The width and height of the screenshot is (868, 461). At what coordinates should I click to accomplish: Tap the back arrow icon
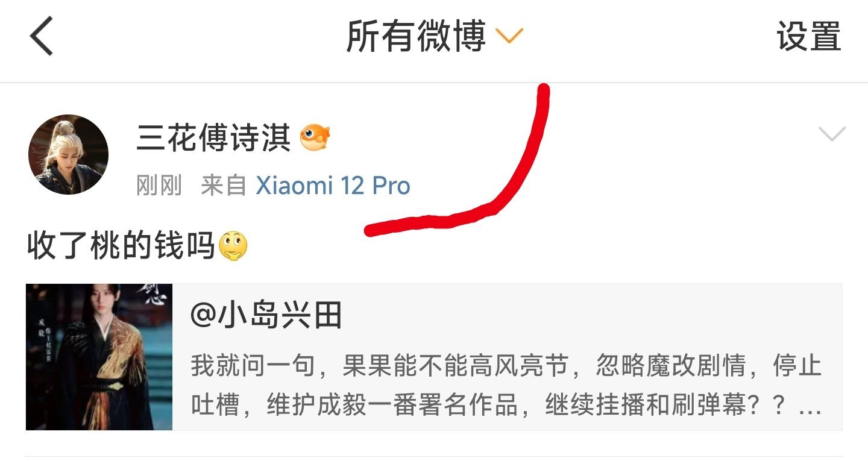tap(42, 37)
